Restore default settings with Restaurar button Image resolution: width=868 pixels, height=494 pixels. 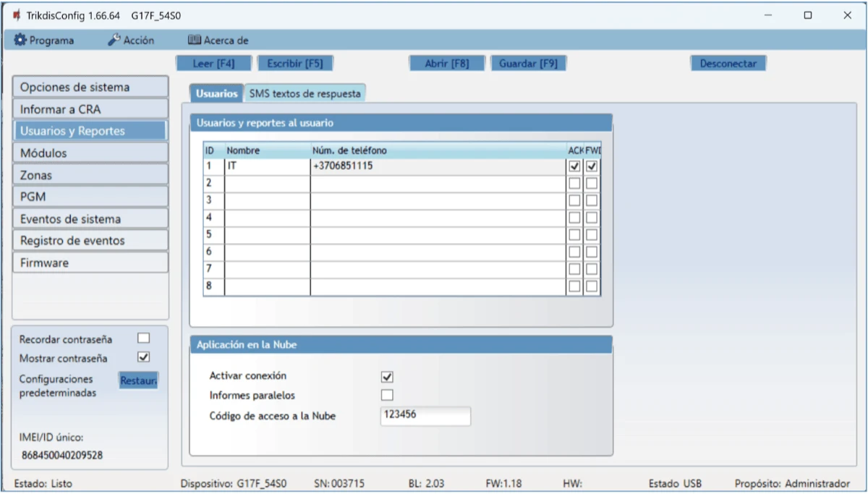[x=137, y=380]
